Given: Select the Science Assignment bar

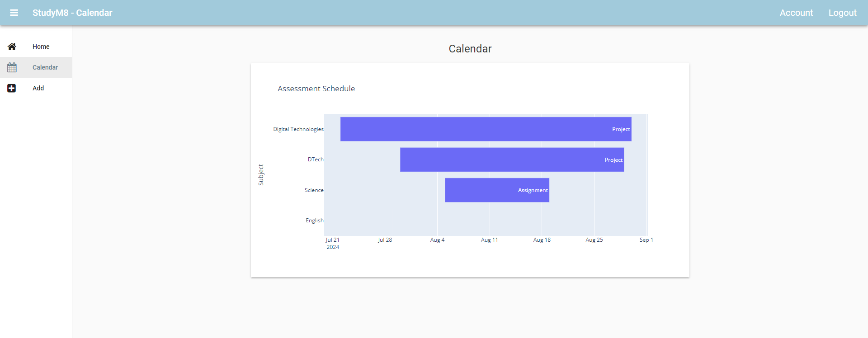Looking at the screenshot, I should pyautogui.click(x=497, y=190).
